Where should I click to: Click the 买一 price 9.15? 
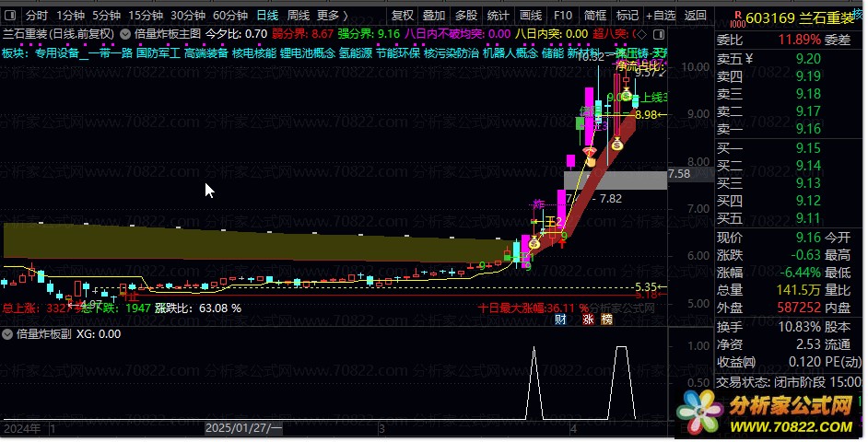[x=808, y=148]
